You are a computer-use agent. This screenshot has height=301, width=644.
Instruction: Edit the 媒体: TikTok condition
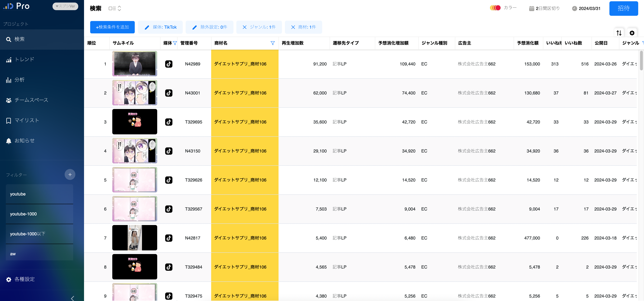160,27
